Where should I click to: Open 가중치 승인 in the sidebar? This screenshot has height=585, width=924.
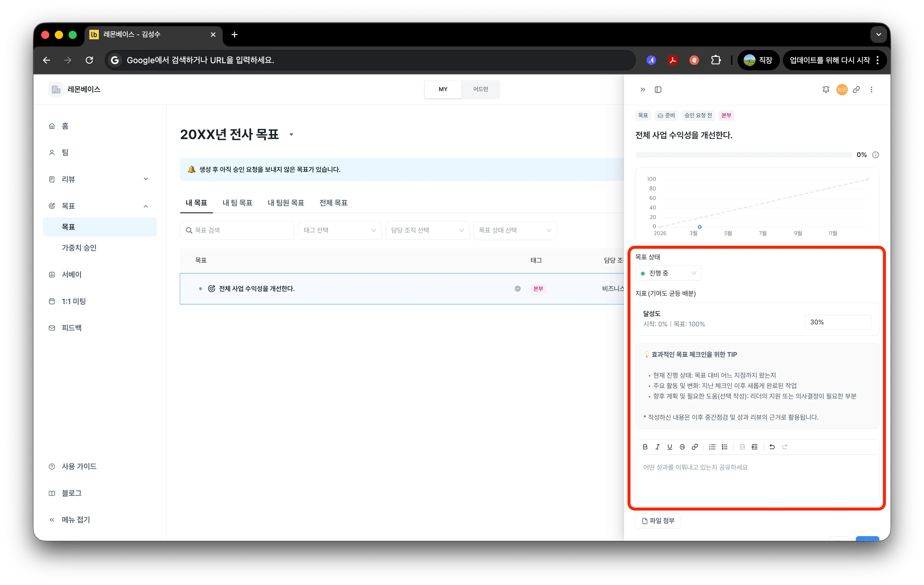(x=100, y=248)
